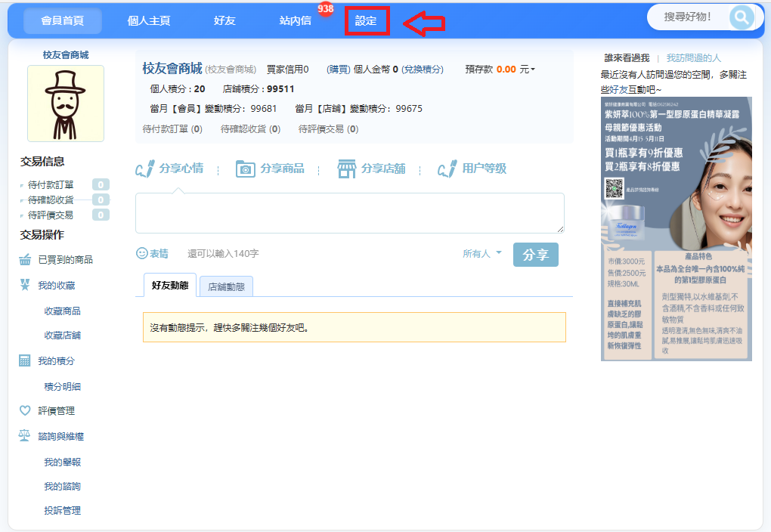
Task: Expand the 預存款 元 dropdown arrow
Action: (533, 70)
